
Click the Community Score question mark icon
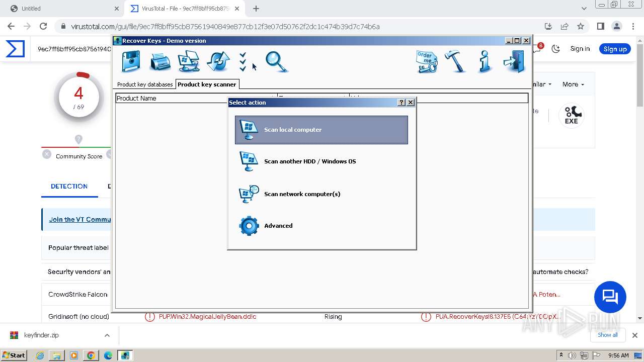pos(78,139)
